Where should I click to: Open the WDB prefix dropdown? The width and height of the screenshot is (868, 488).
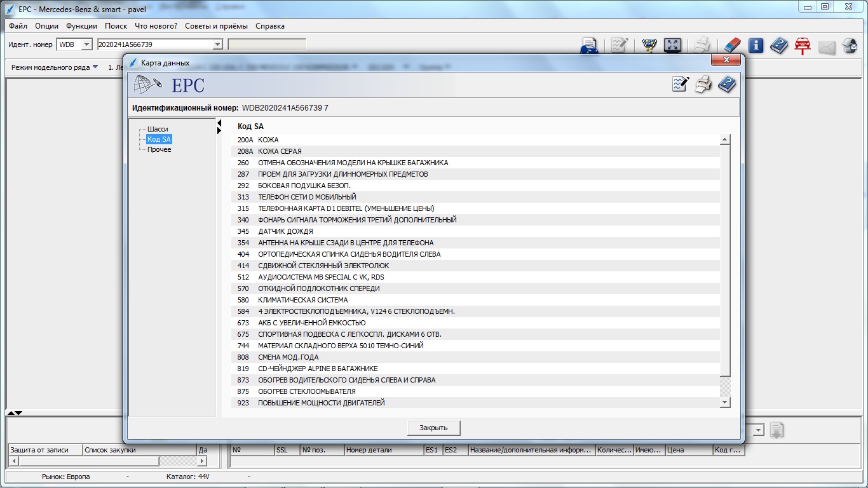pos(87,44)
